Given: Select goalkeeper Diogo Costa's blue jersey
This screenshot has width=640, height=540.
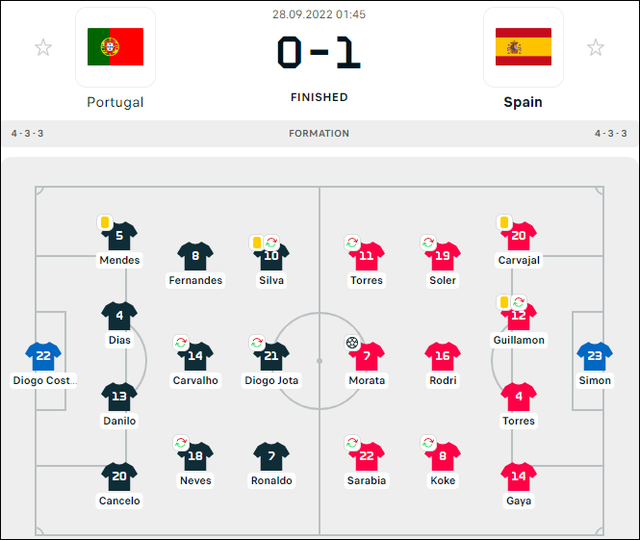Looking at the screenshot, I should [43, 356].
